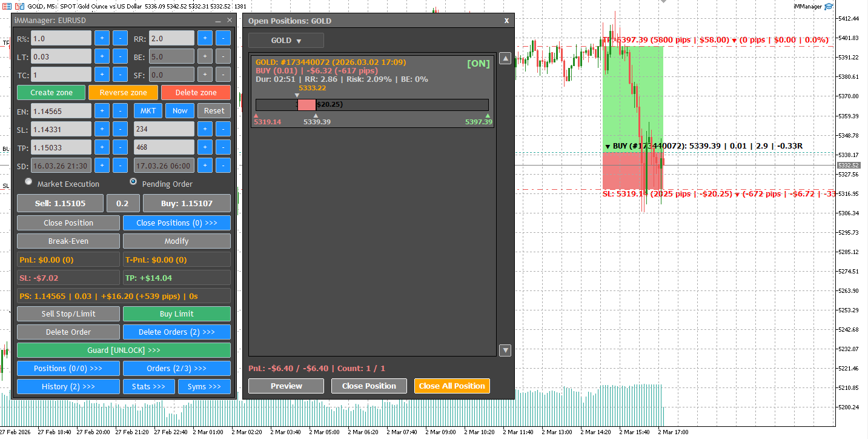The height and width of the screenshot is (439, 868).
Task: Expand Close Positions (0) list
Action: [177, 223]
